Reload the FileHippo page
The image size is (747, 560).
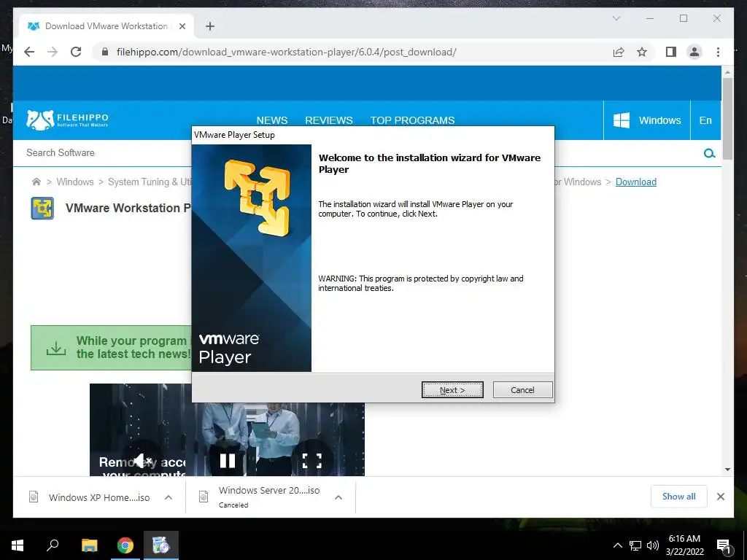[76, 52]
